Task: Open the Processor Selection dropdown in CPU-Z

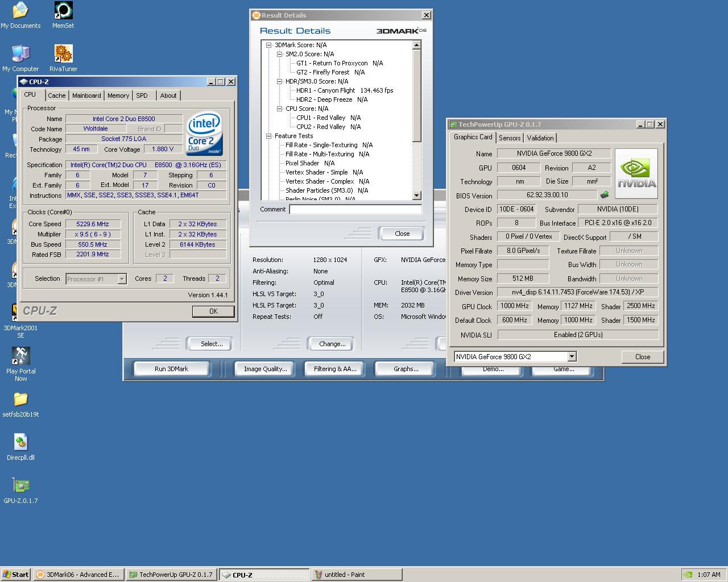Action: pos(122,278)
